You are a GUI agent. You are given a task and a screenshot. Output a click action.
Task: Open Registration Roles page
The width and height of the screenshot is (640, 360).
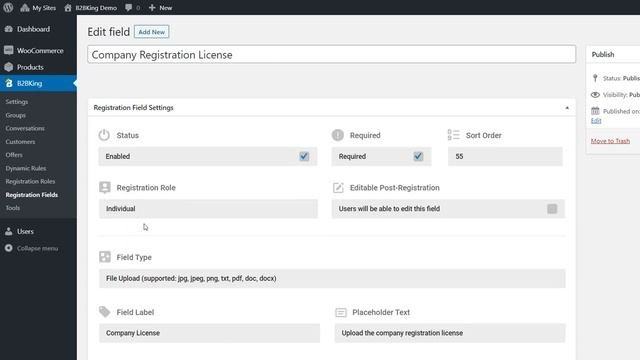30,181
